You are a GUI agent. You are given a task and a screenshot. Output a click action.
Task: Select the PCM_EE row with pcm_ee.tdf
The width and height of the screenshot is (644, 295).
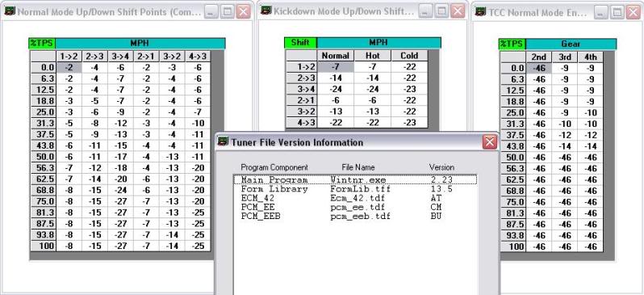tap(355, 207)
